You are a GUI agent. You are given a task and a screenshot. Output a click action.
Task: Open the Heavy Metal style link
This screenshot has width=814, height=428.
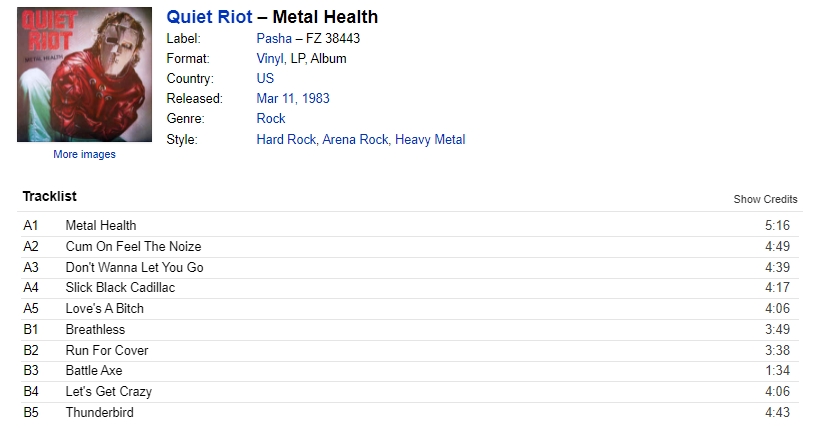point(430,140)
